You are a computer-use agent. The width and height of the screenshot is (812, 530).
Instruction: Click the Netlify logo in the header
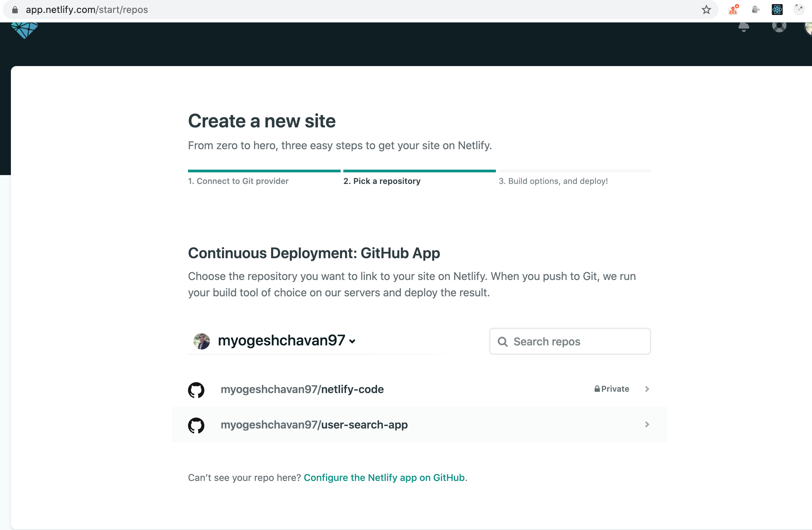tap(24, 31)
